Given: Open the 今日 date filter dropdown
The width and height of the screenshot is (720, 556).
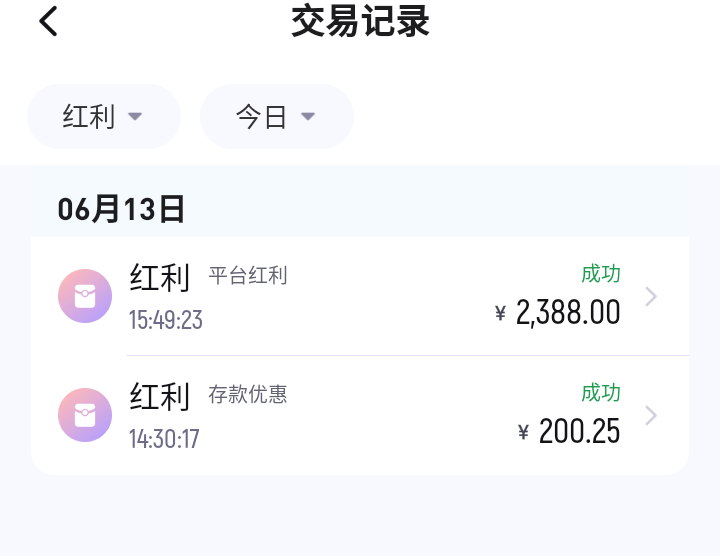Looking at the screenshot, I should pos(276,117).
